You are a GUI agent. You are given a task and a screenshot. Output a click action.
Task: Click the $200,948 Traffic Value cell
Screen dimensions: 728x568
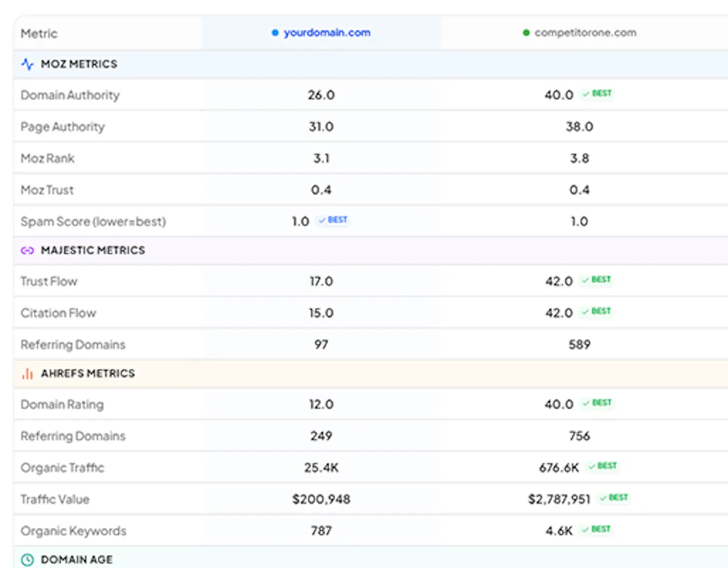click(321, 500)
